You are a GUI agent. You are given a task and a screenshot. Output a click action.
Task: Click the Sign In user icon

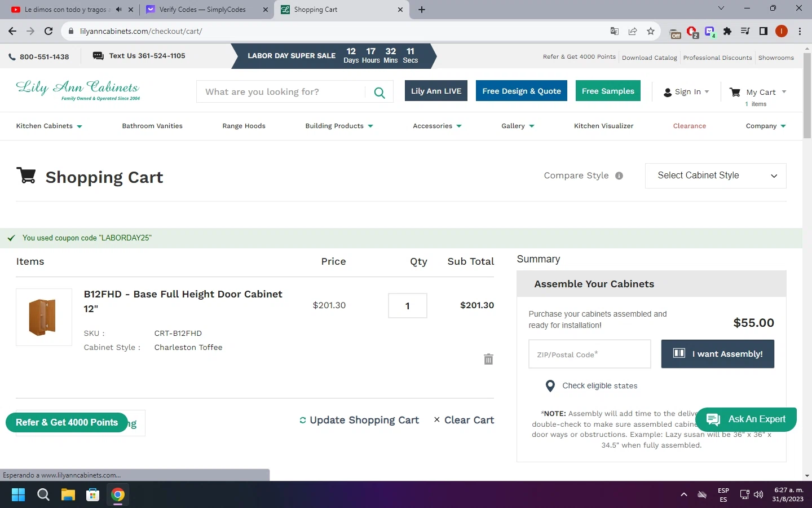click(x=668, y=92)
